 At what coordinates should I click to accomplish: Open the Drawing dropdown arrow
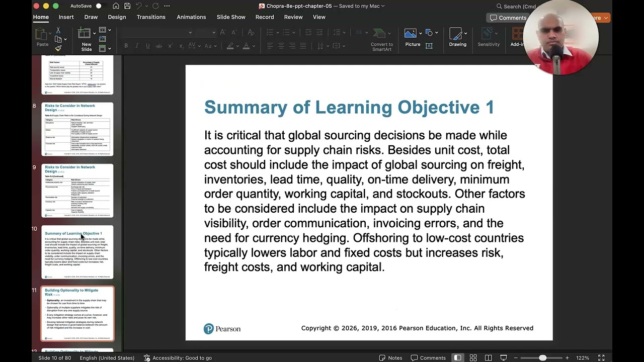466,34
